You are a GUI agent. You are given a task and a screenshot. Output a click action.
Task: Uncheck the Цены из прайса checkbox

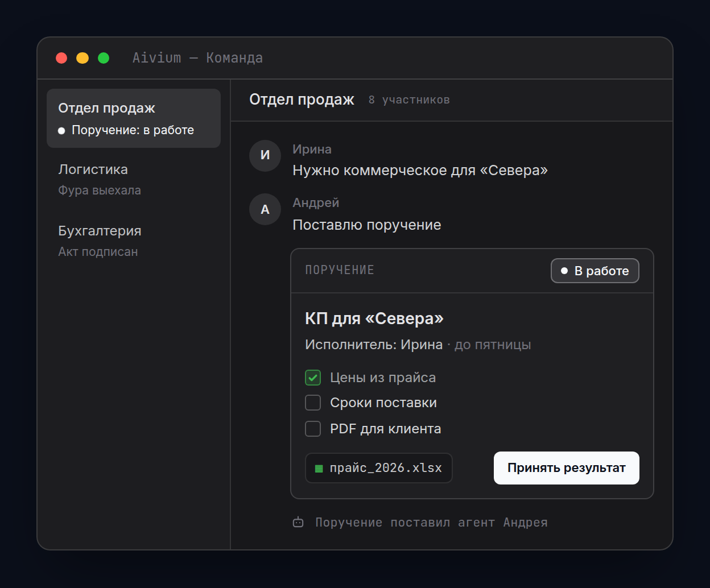[313, 378]
